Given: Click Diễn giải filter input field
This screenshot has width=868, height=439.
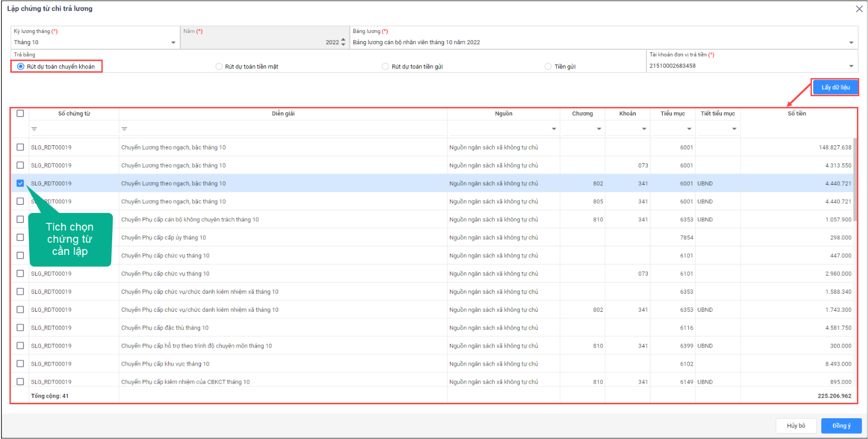Looking at the screenshot, I should click(x=283, y=129).
